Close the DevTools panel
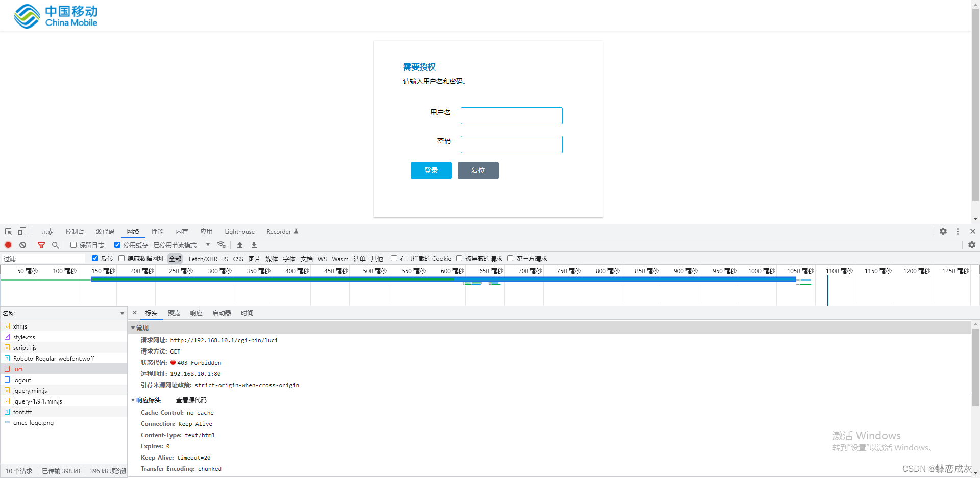The image size is (980, 478). [972, 231]
